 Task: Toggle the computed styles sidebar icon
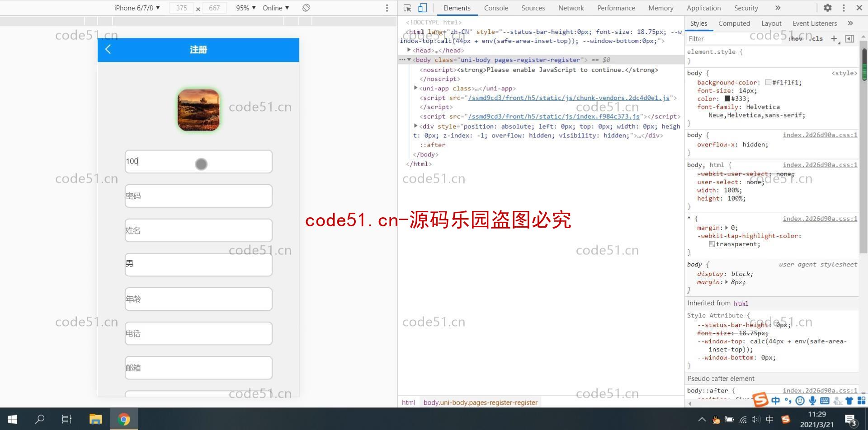(x=849, y=39)
